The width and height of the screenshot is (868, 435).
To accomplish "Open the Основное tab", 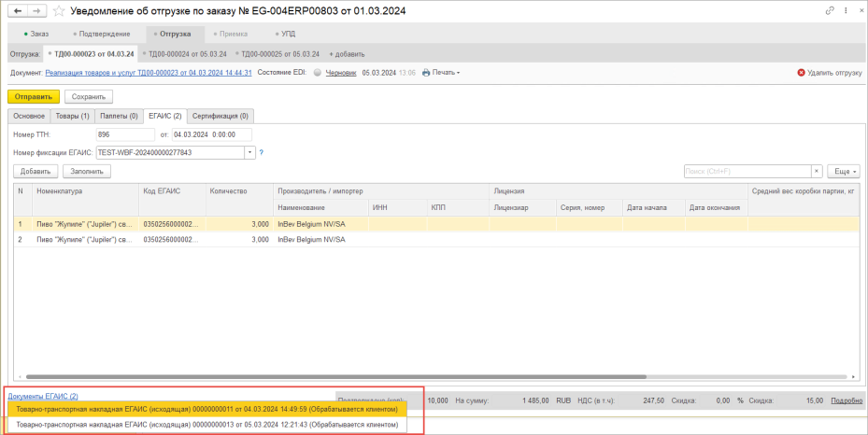I will pyautogui.click(x=29, y=116).
